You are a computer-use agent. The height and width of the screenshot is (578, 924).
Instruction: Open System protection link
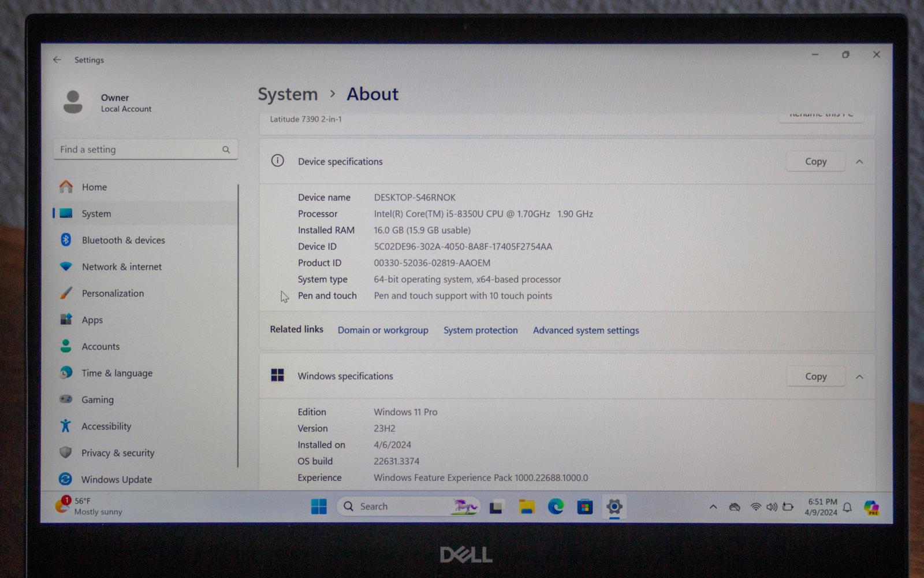point(480,331)
